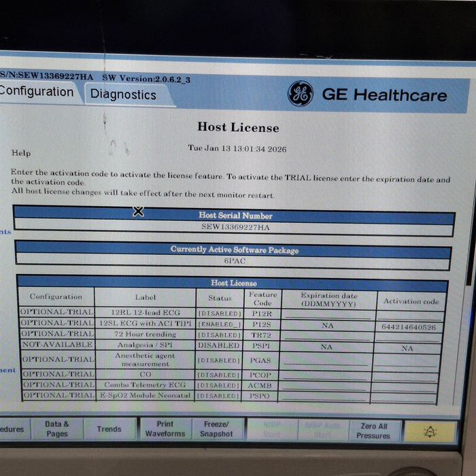Click the GE Healthcare logo icon
The image size is (476, 476).
tap(301, 94)
